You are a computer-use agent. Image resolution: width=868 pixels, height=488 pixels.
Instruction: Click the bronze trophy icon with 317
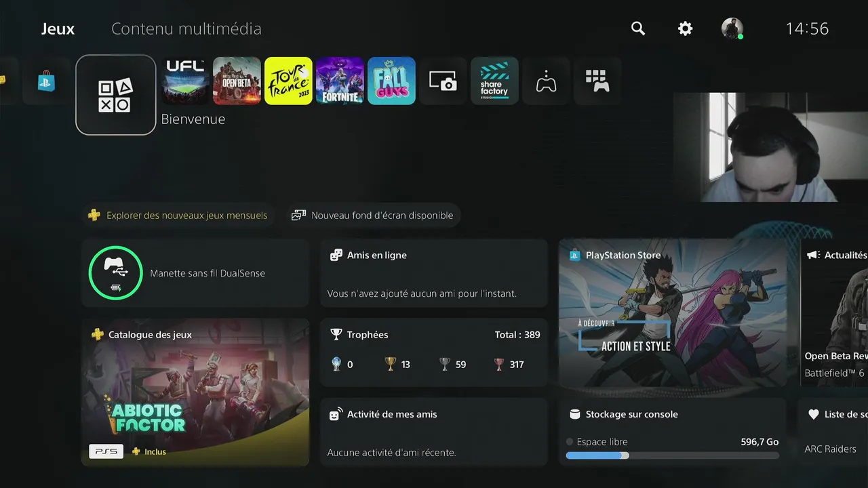tap(500, 365)
